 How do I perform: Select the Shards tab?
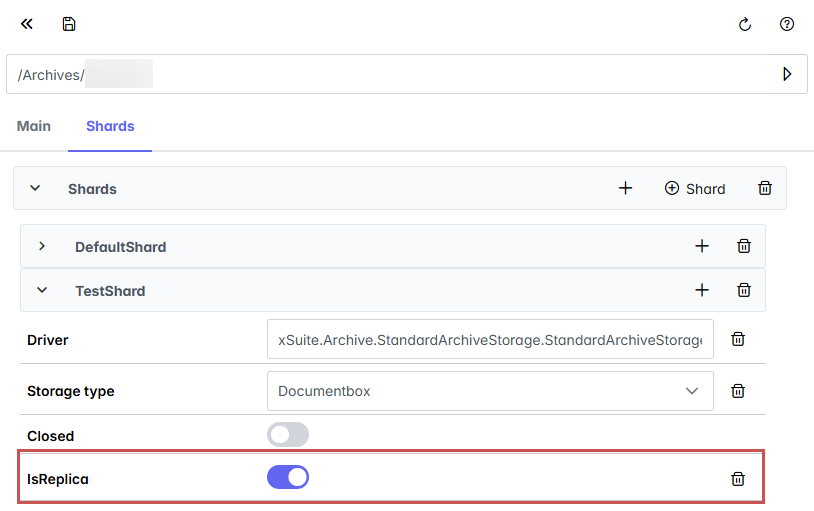click(x=110, y=126)
